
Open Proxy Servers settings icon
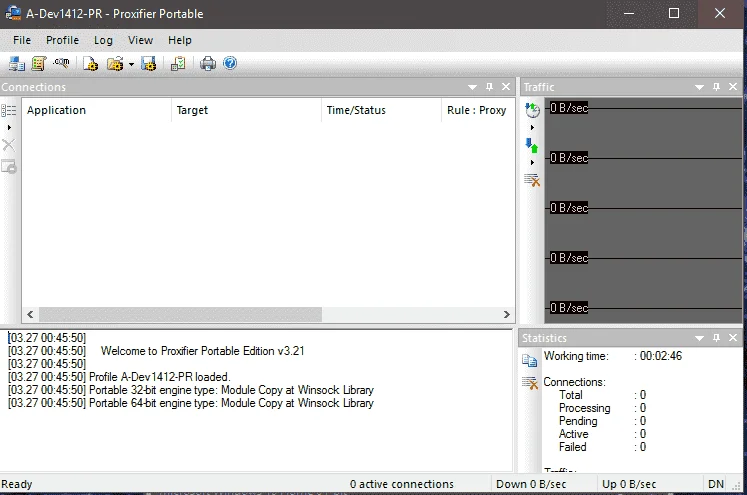point(17,63)
